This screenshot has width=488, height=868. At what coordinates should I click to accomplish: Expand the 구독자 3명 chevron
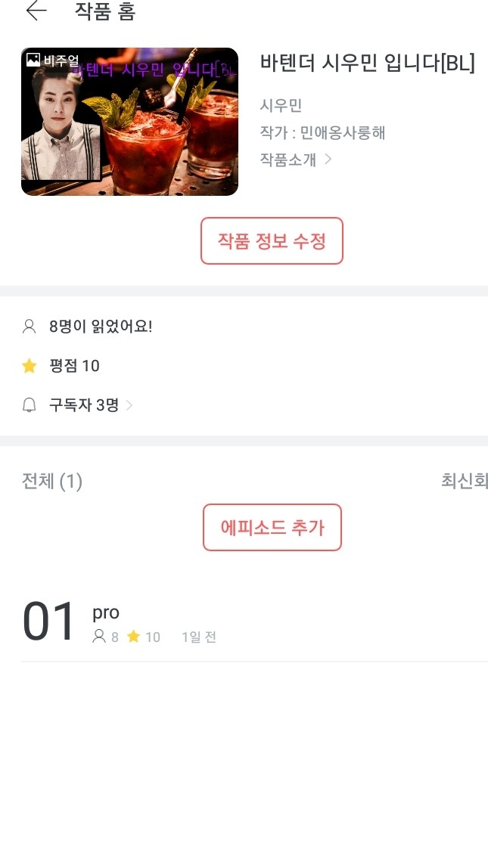coord(129,405)
